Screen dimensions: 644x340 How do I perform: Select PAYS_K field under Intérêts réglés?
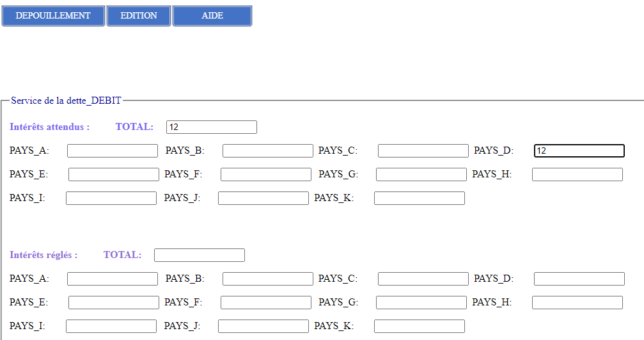(419, 327)
